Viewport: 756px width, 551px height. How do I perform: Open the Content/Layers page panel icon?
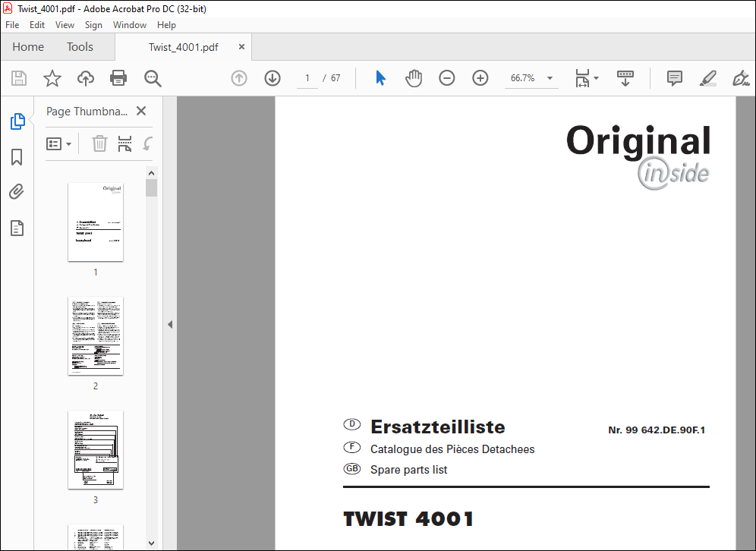(17, 228)
